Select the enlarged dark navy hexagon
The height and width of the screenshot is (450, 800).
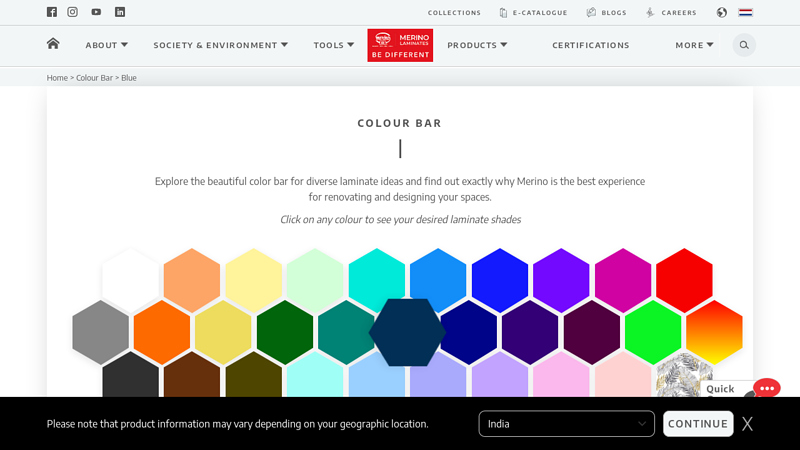[407, 332]
